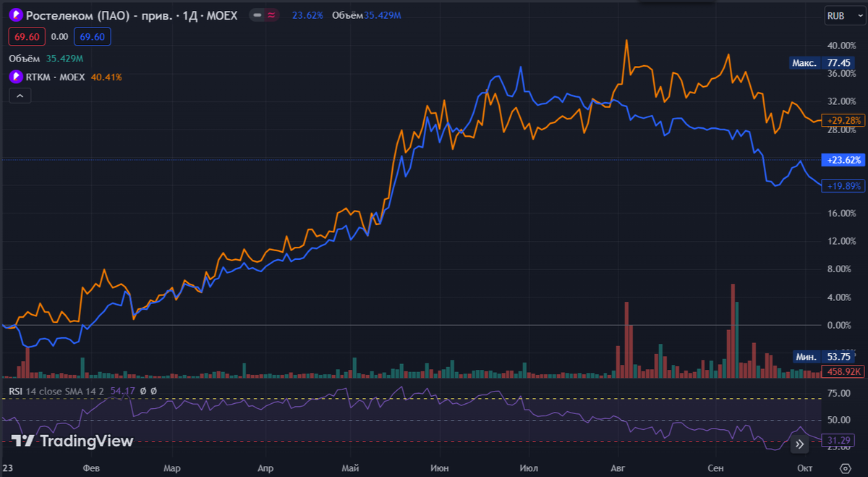Click the Сен label on time axis
Viewport: 868px width, 477px height.
point(715,468)
